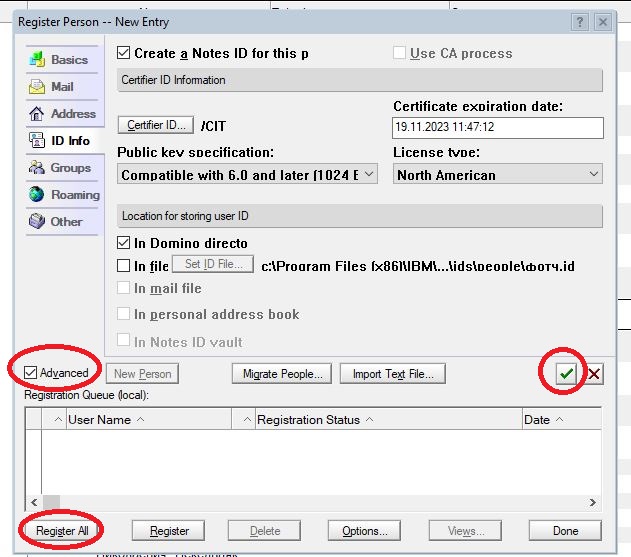Open the License type dropdown
631x557 pixels.
[x=497, y=174]
